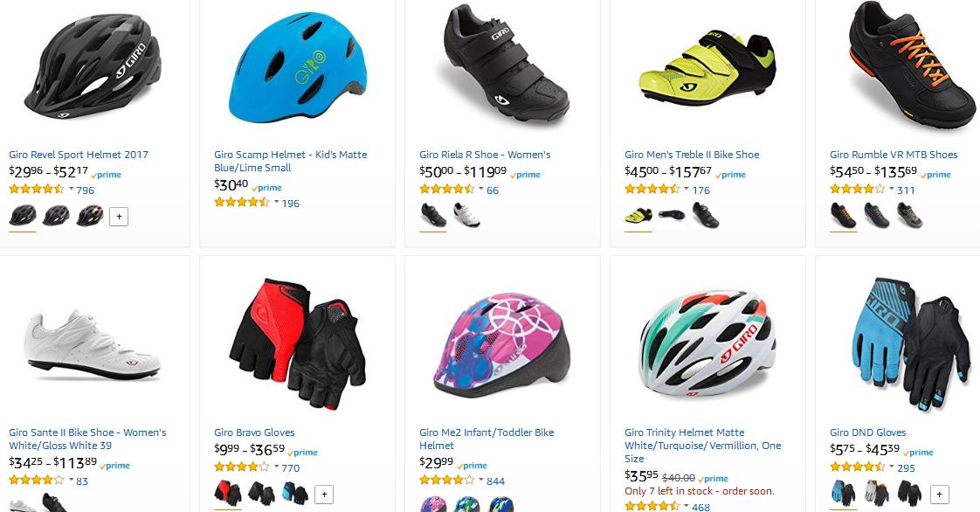Choose the yellow shoe swatch for Treble II
Screen dimensions: 980x512
coord(638,215)
